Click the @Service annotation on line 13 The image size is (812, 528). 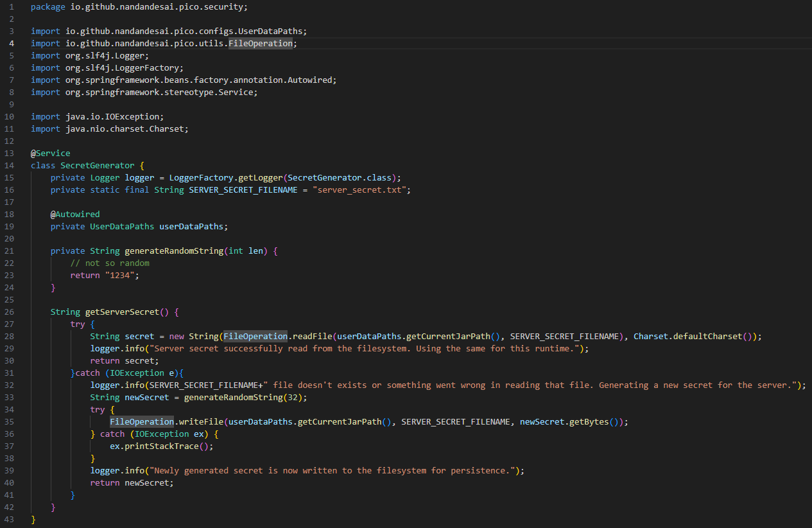[51, 154]
